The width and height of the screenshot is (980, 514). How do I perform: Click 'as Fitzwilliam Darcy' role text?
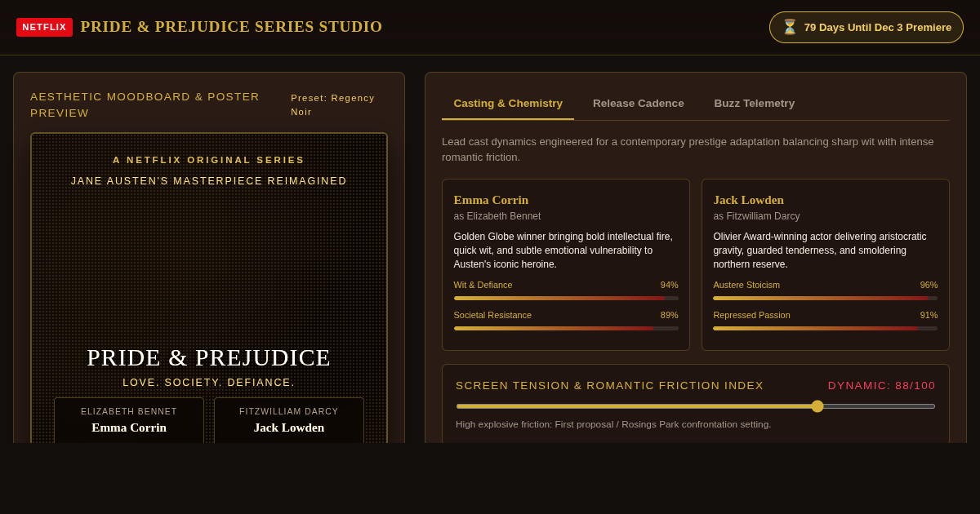pos(756,216)
